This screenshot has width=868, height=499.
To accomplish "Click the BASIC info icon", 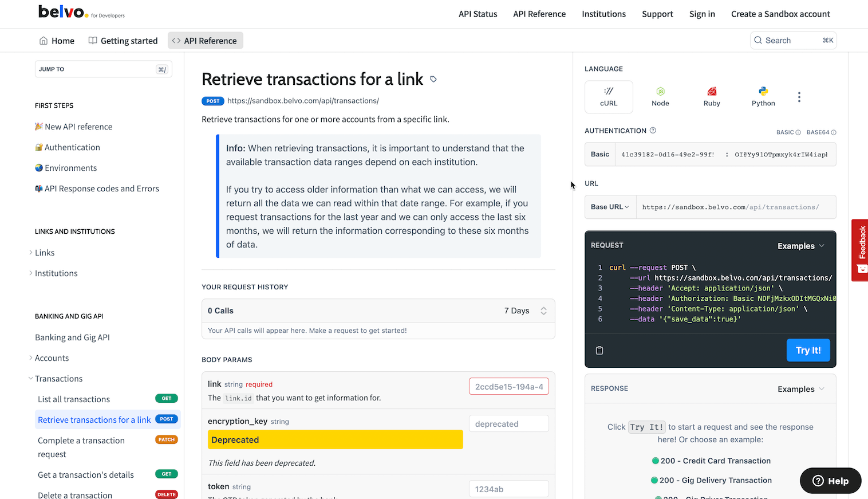I will [x=798, y=132].
